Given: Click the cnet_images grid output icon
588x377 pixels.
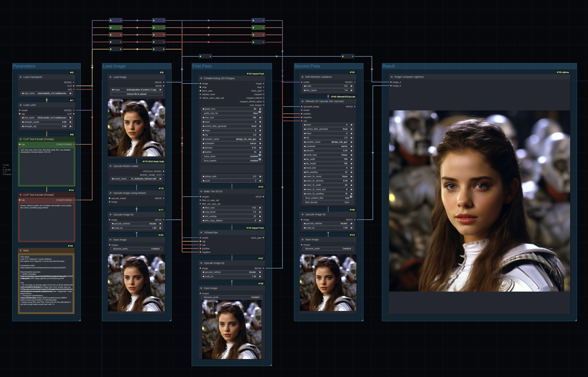Looking at the screenshot, I should point(264,105).
